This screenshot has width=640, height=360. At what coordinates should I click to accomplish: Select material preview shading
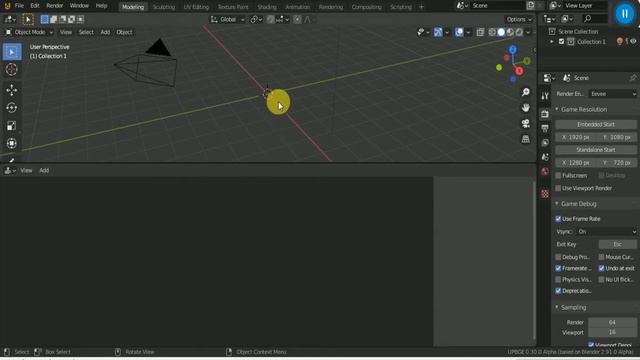coord(510,32)
